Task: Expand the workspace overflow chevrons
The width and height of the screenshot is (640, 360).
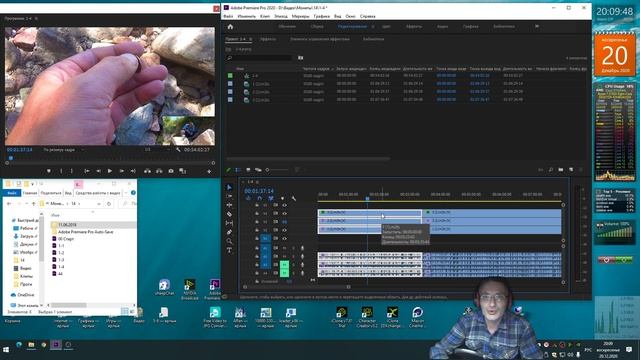Action: click(537, 27)
